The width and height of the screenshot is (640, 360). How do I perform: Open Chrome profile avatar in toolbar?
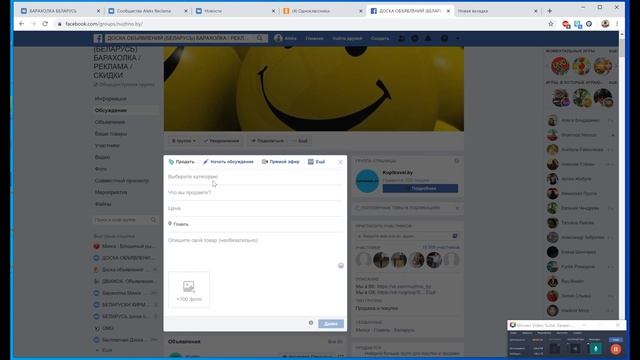coord(605,24)
